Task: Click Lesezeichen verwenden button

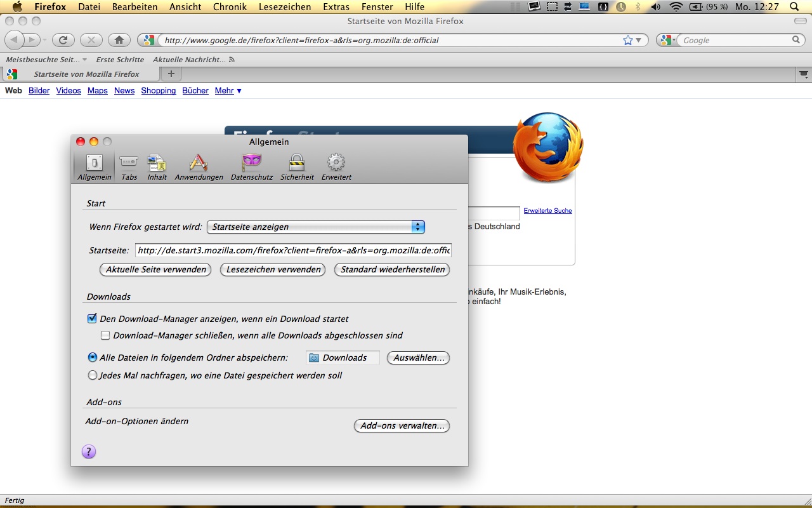Action: coord(273,269)
